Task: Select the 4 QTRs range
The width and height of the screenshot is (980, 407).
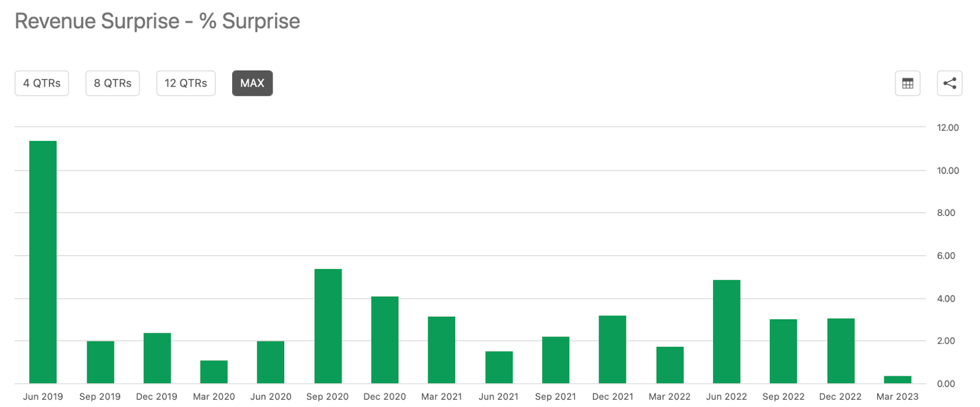Action: click(42, 83)
